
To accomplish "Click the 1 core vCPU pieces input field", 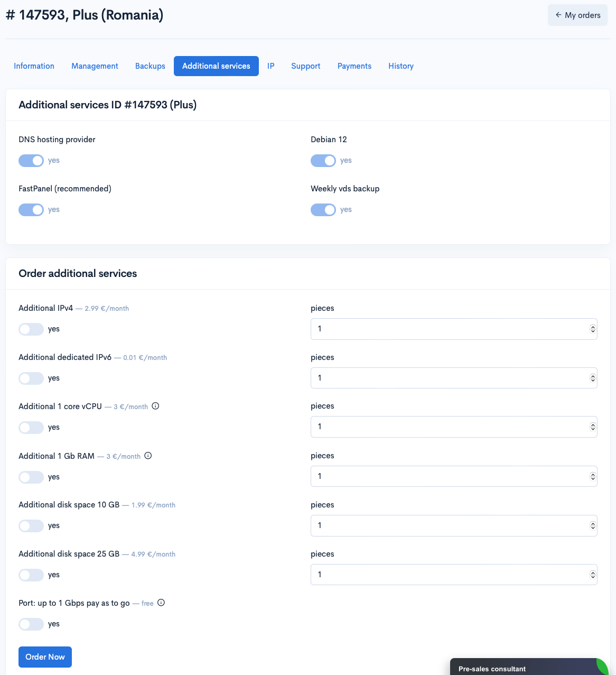I will coord(454,427).
